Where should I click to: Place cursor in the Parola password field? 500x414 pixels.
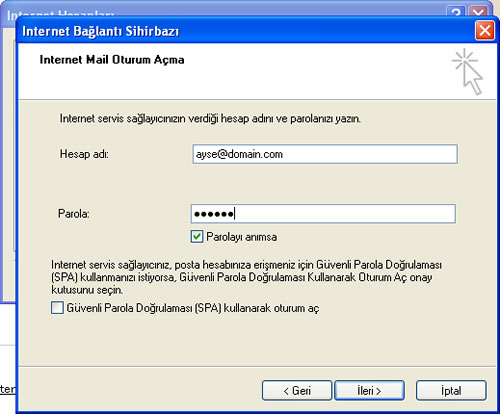(323, 214)
